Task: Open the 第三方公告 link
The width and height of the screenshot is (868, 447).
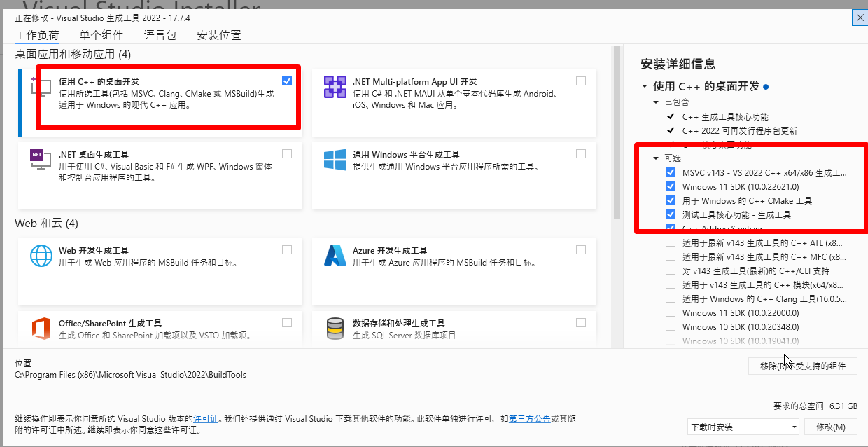Action: [529, 419]
